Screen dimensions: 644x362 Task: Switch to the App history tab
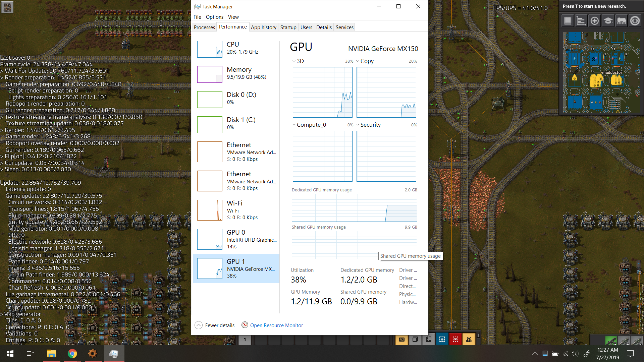264,27
